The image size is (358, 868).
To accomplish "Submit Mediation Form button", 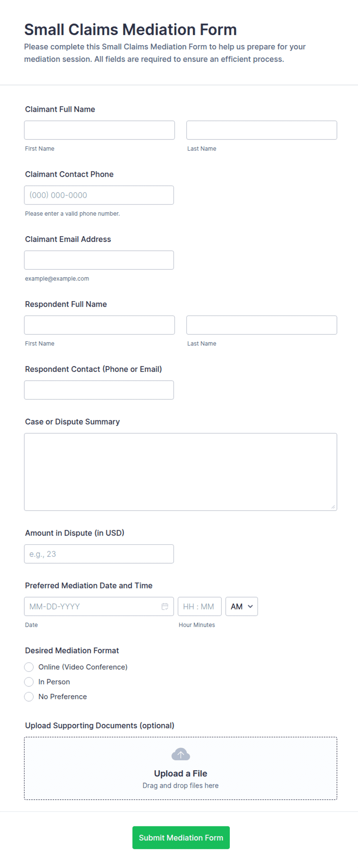I will pos(181,838).
